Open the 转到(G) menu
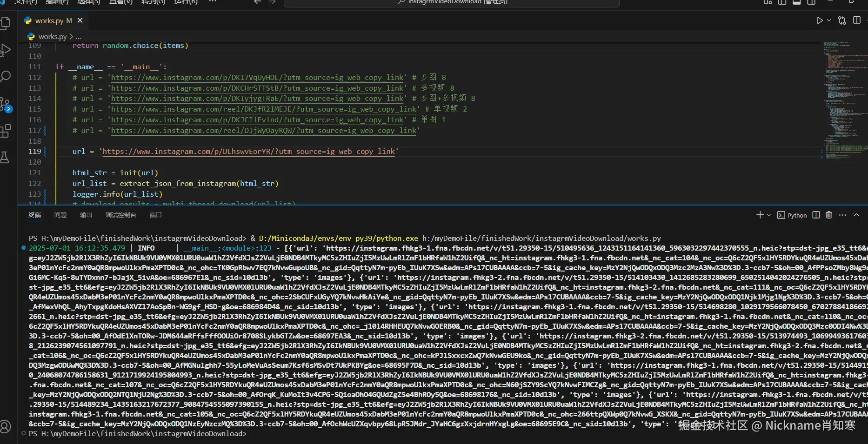The image size is (868, 444). coord(154,2)
